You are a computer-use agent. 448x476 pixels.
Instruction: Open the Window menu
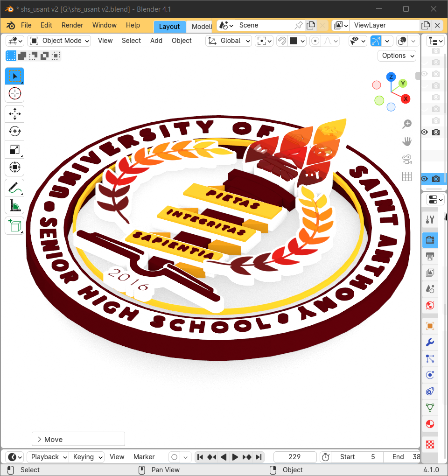pyautogui.click(x=105, y=25)
